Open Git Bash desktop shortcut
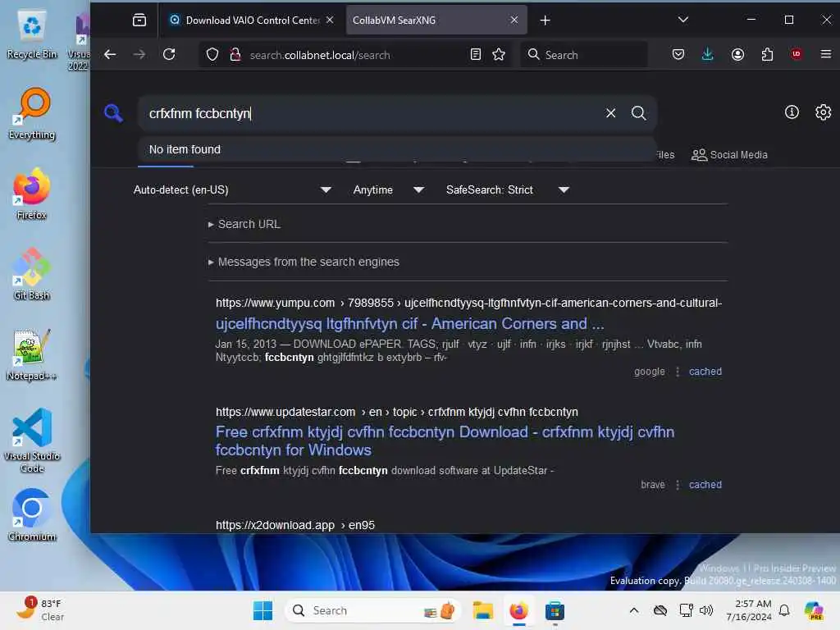Image resolution: width=840 pixels, height=630 pixels. click(32, 274)
